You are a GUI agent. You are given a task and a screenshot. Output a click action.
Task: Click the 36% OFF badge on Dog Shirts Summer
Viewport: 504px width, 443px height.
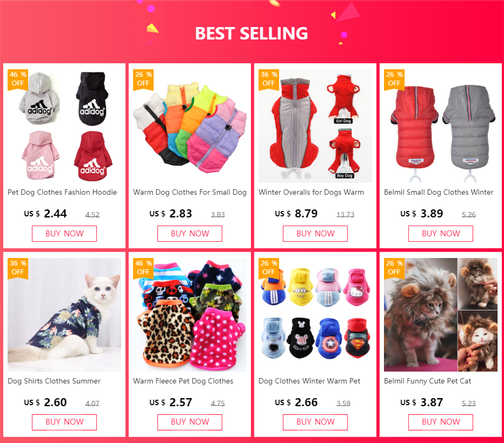coord(18,268)
